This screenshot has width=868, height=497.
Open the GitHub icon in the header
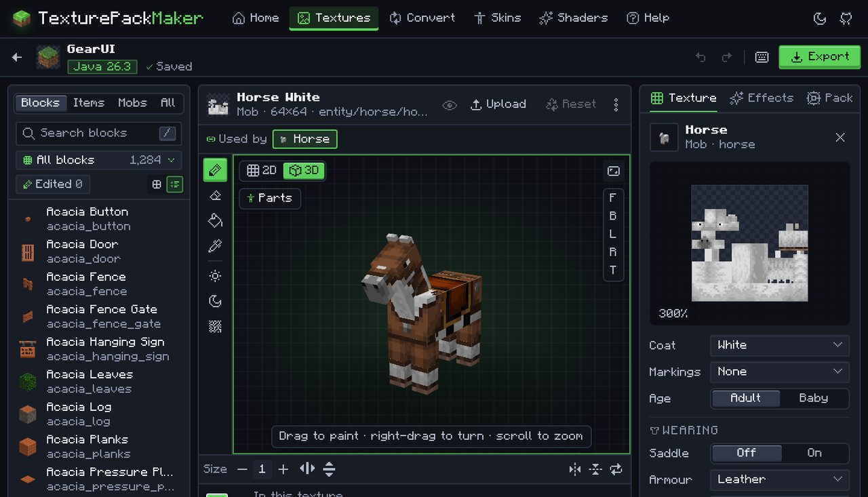tap(846, 18)
